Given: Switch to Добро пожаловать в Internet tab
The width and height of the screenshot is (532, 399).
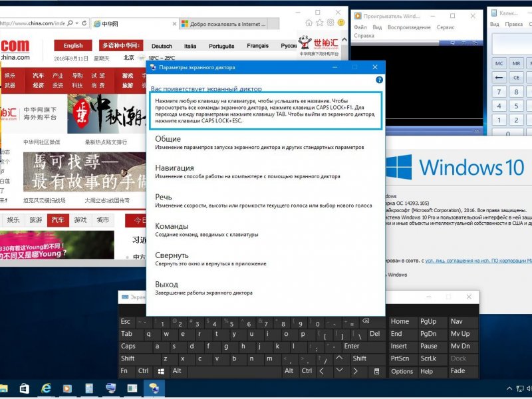Looking at the screenshot, I should pos(229,24).
